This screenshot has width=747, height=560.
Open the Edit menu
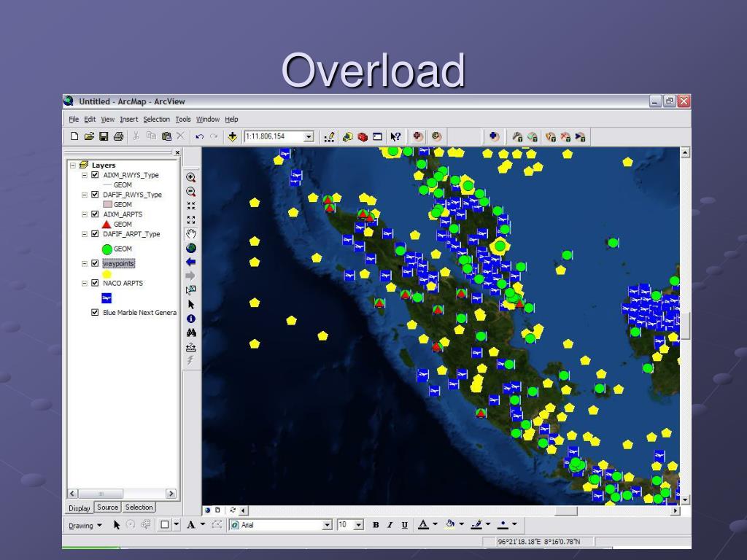point(90,119)
